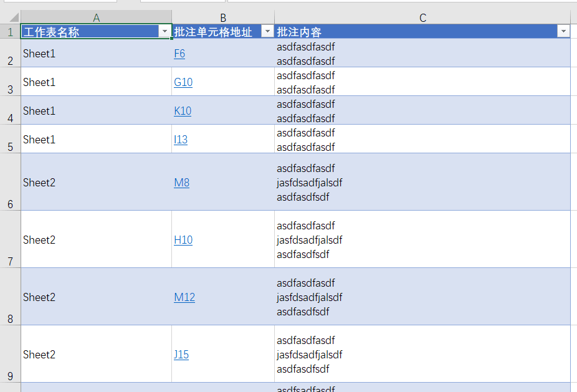577x392 pixels.
Task: Follow the K10 cell link
Action: click(183, 111)
